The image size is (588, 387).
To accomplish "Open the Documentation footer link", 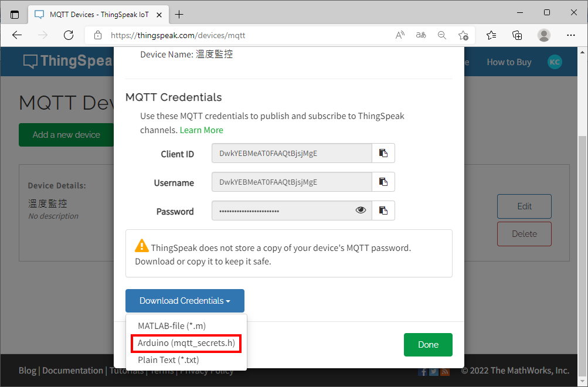I will tap(72, 371).
